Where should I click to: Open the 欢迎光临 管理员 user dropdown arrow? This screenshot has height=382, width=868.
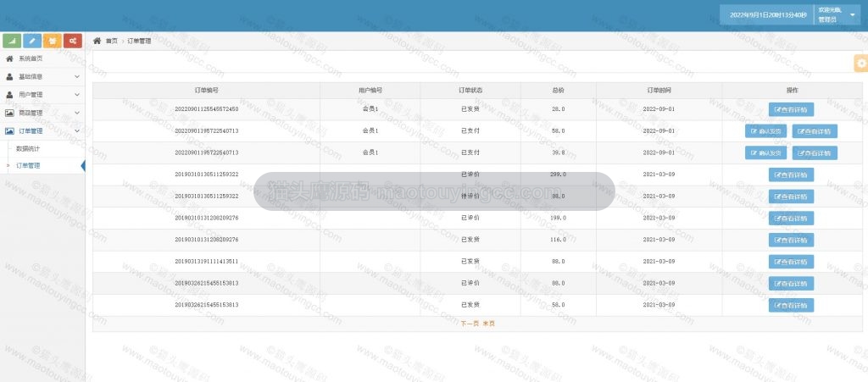tap(852, 15)
